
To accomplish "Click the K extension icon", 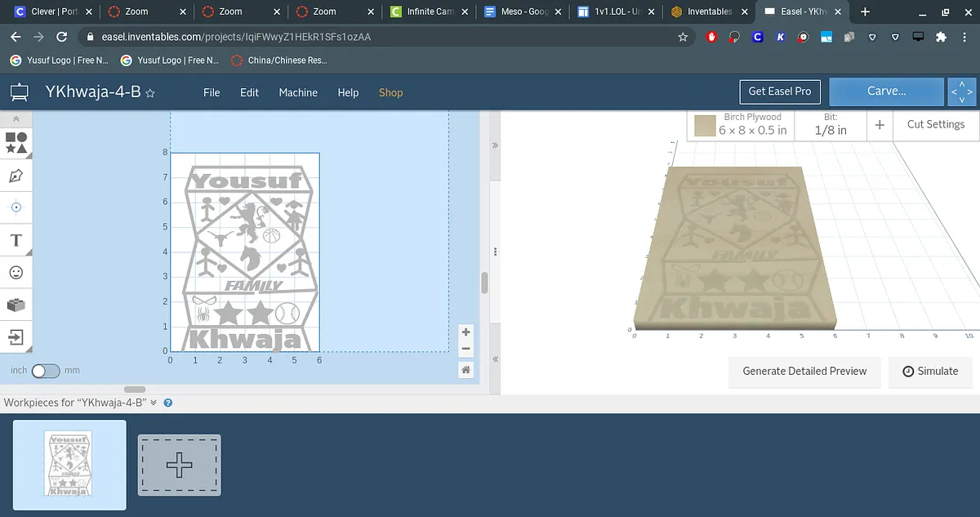I will tap(781, 37).
